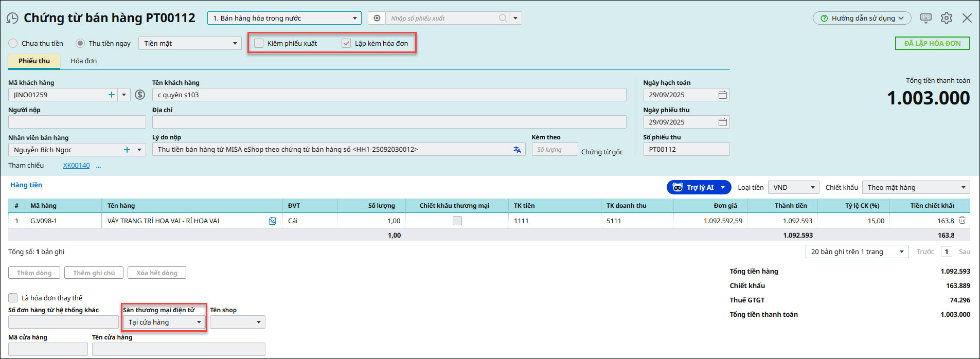The height and width of the screenshot is (359, 980).
Task: Open reference link XK00140
Action: point(76,166)
